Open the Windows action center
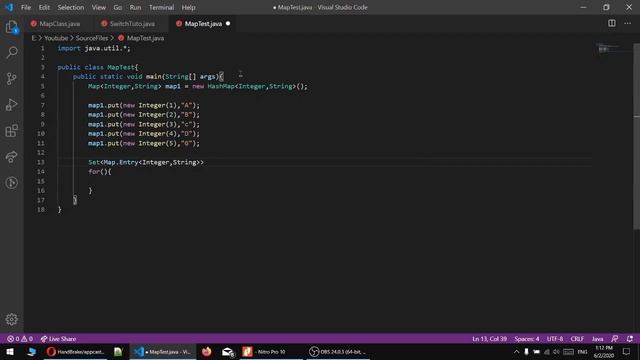The width and height of the screenshot is (640, 360). 627,351
